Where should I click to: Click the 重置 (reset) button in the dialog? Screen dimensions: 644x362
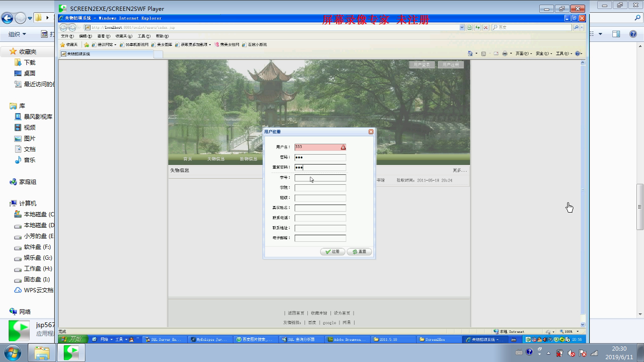tap(359, 252)
